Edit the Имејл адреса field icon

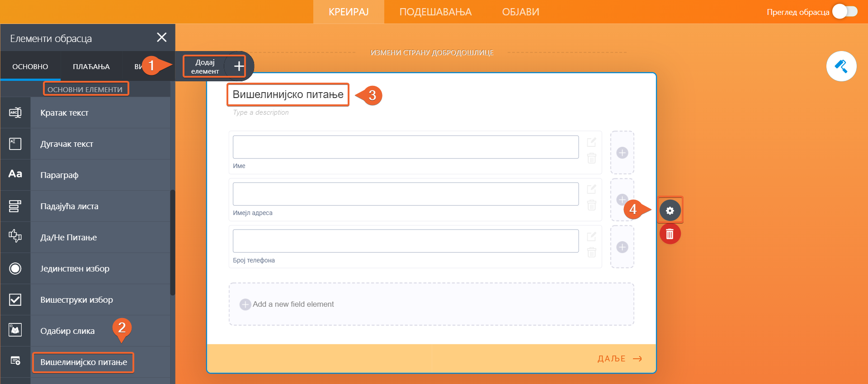591,189
